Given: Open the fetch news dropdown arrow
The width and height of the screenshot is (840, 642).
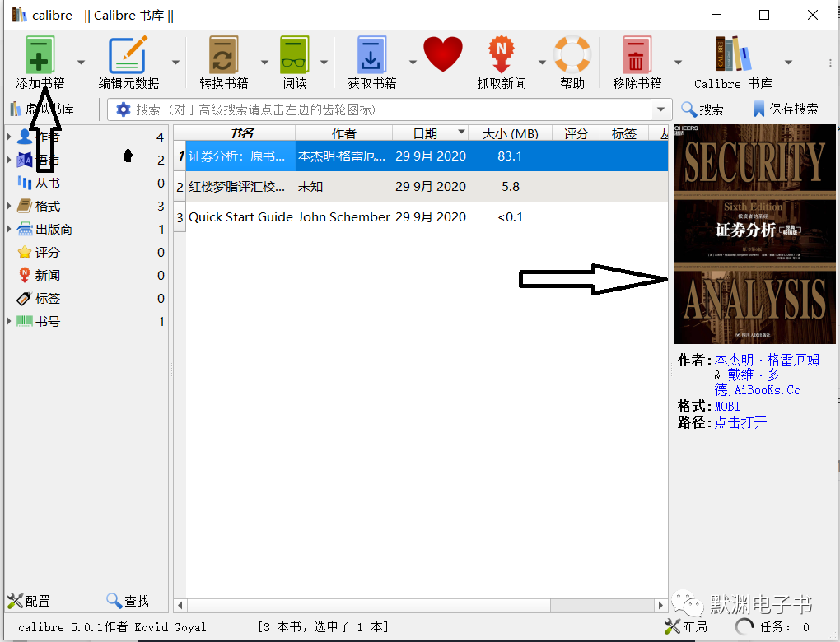Looking at the screenshot, I should tap(542, 62).
